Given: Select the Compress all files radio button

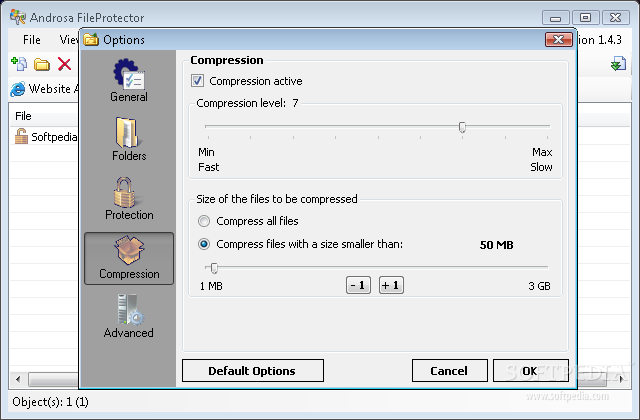Looking at the screenshot, I should [x=204, y=221].
